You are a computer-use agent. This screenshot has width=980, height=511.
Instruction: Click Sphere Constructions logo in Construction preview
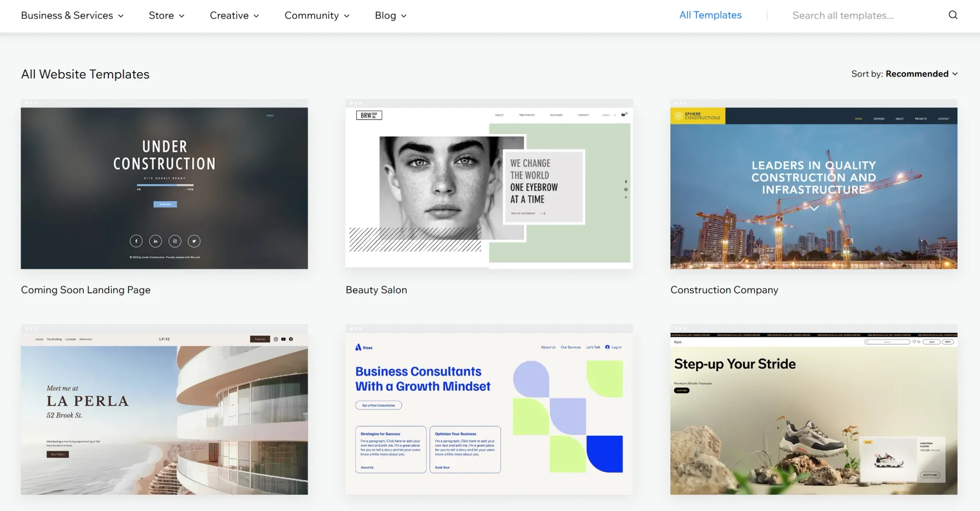698,116
